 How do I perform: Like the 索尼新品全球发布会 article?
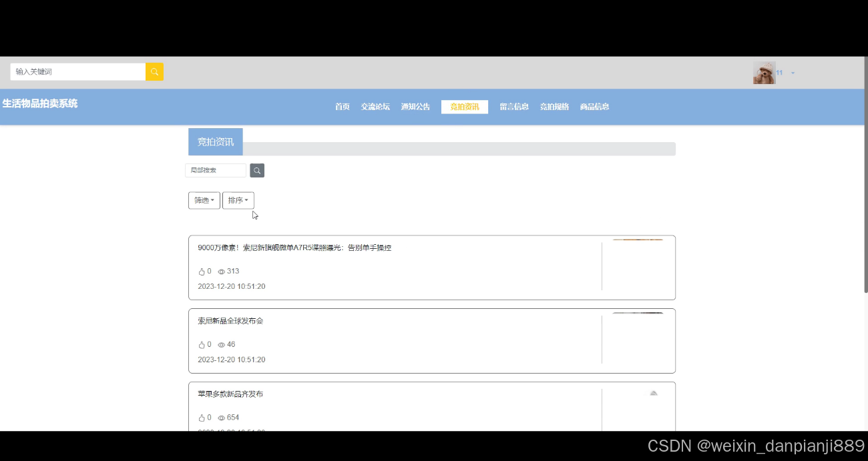tap(202, 345)
